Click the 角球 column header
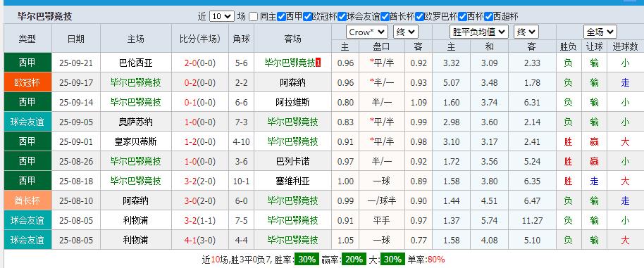 click(x=241, y=39)
